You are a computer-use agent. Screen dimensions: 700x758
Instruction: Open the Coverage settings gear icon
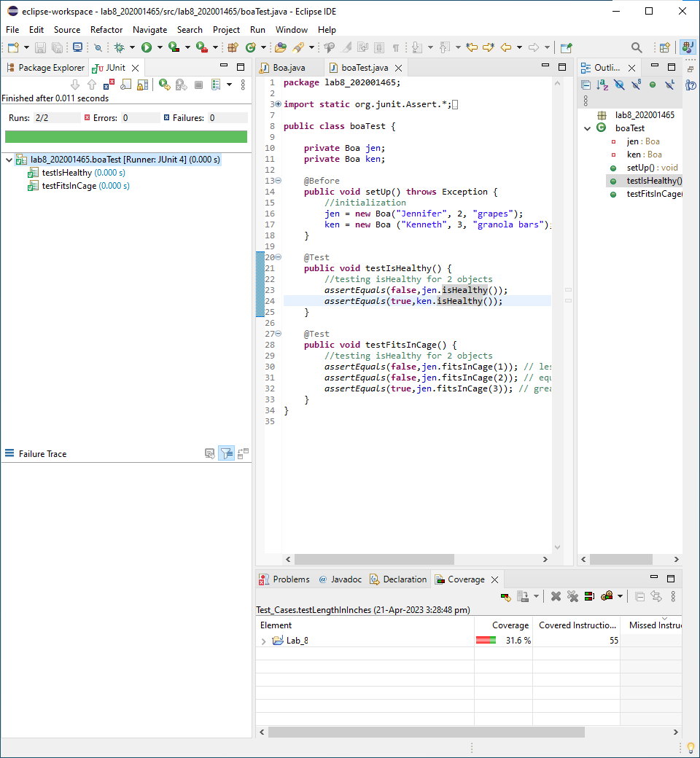[x=607, y=597]
